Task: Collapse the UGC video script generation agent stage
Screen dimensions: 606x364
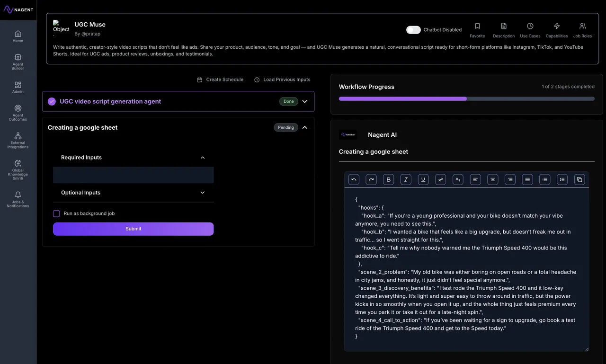Action: point(305,101)
